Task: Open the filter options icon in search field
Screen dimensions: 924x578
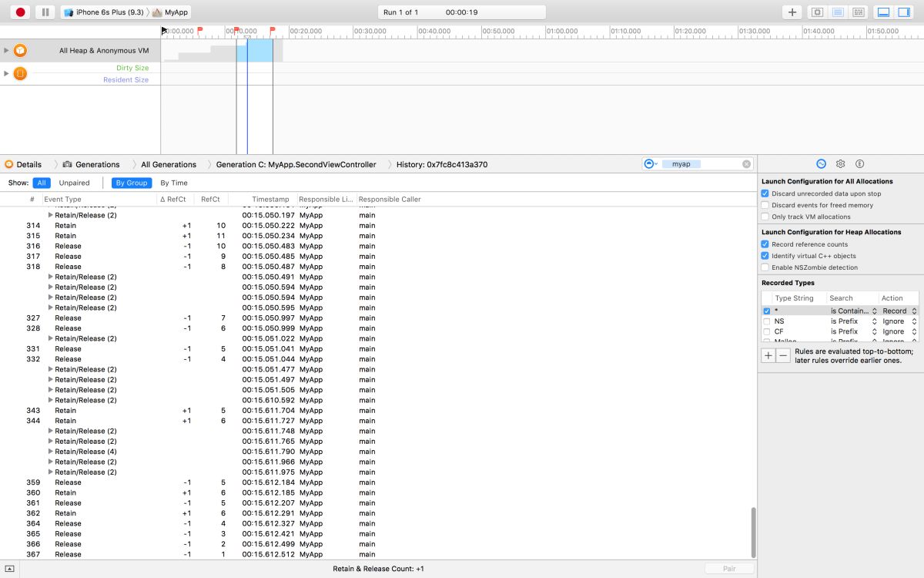Action: click(x=651, y=164)
